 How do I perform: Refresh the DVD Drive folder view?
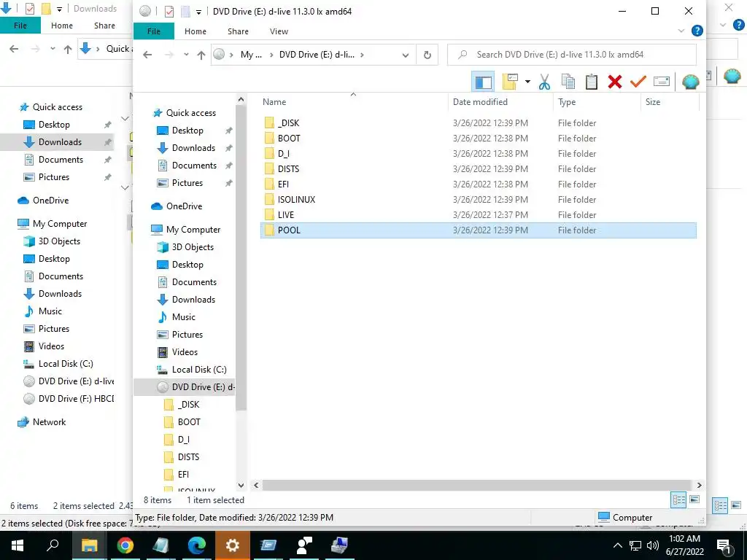click(x=427, y=55)
